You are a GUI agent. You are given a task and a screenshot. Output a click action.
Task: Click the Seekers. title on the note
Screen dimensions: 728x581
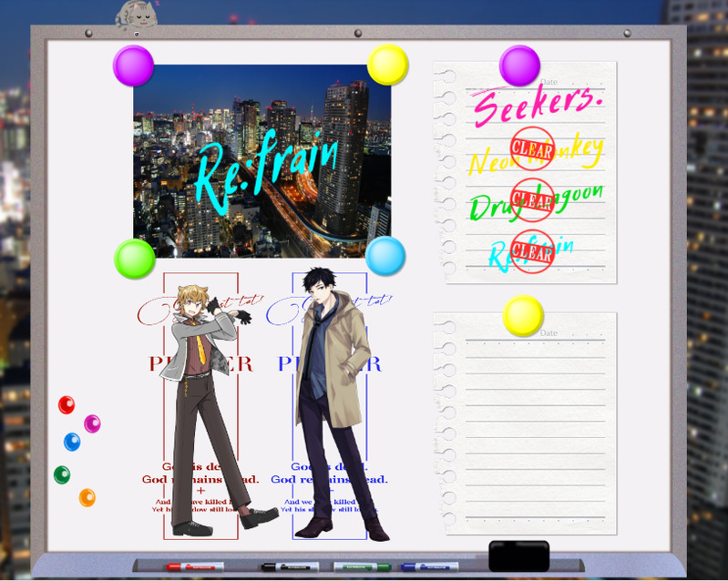point(536,105)
